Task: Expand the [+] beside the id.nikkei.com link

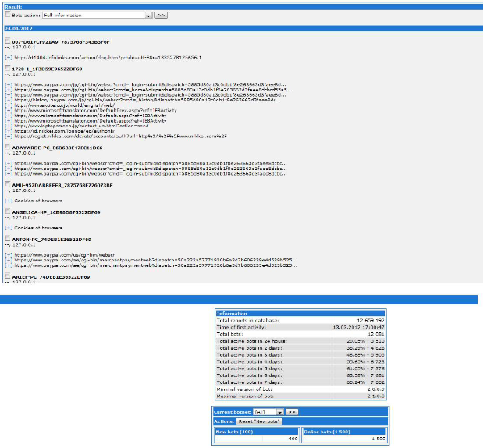Action: 7,129
